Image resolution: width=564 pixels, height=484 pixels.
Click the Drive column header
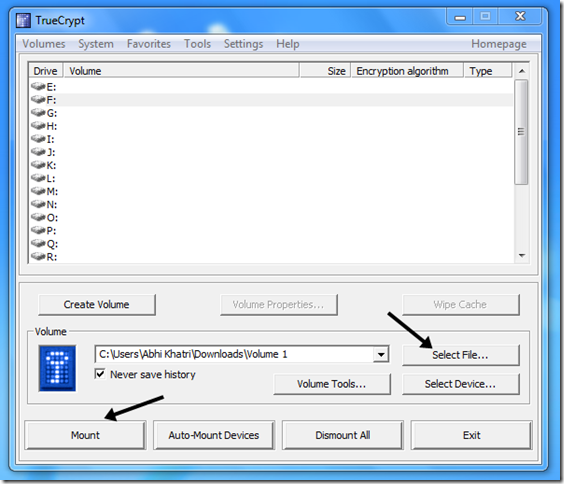(x=46, y=71)
